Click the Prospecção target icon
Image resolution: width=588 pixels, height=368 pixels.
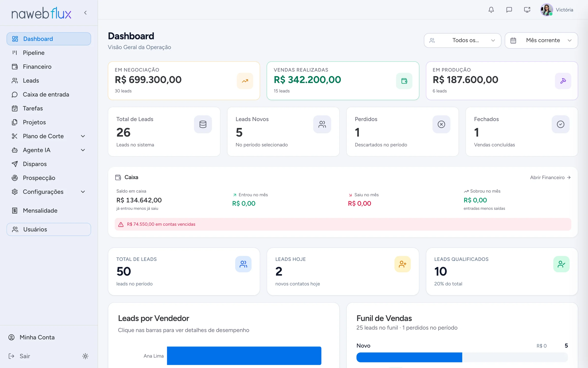pyautogui.click(x=15, y=178)
